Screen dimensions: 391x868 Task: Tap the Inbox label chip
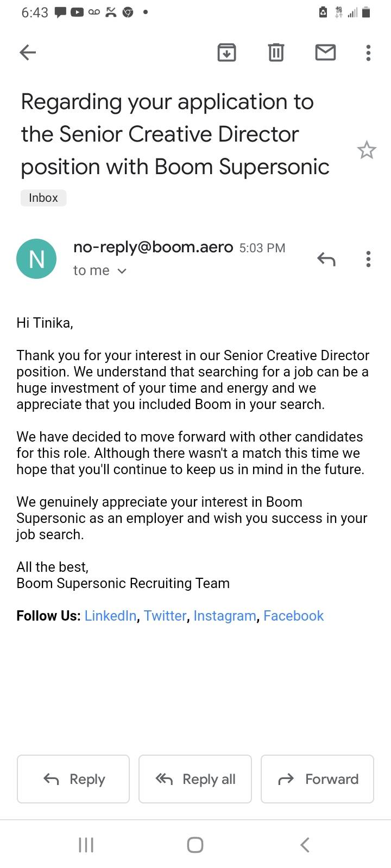(x=43, y=198)
